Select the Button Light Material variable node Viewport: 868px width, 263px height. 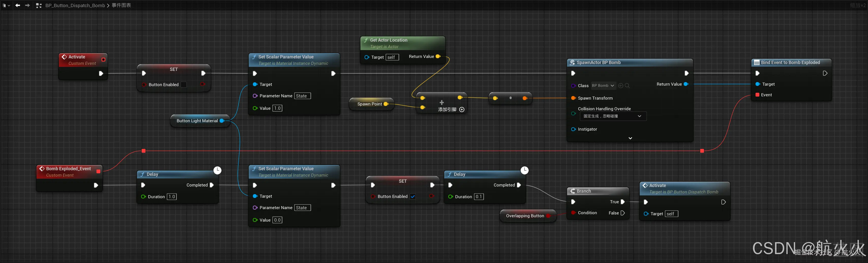(200, 121)
